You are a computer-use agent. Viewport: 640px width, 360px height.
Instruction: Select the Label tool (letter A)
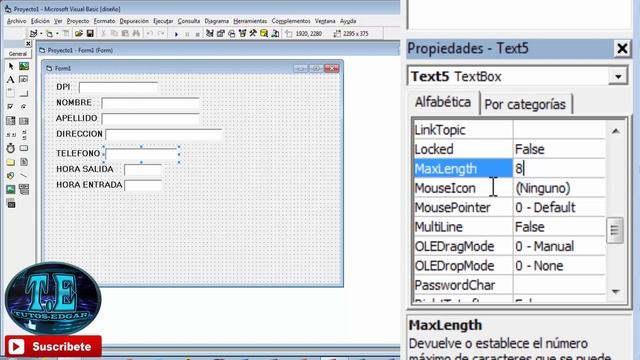tap(11, 80)
